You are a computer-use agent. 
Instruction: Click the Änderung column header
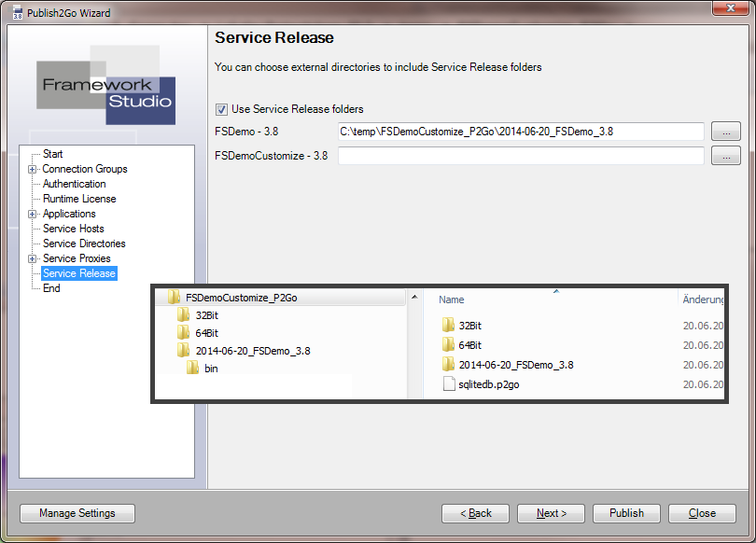(703, 299)
